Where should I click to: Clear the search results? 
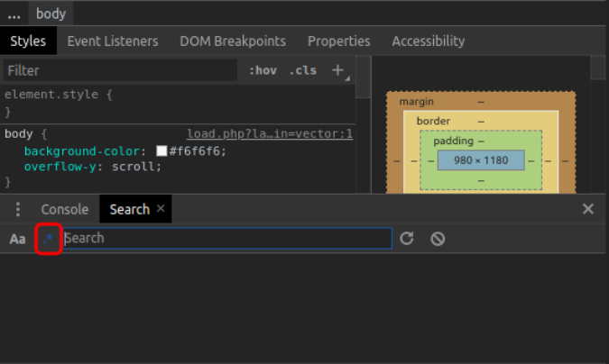click(438, 238)
